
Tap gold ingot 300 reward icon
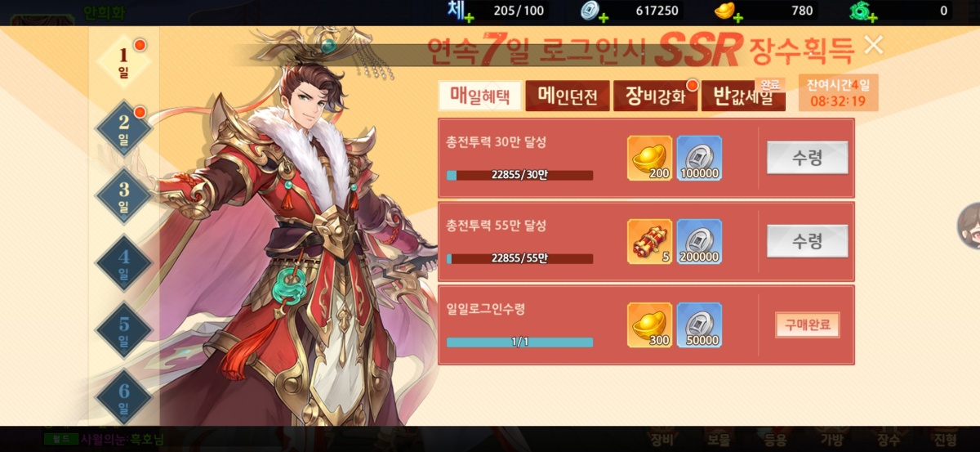pos(650,324)
